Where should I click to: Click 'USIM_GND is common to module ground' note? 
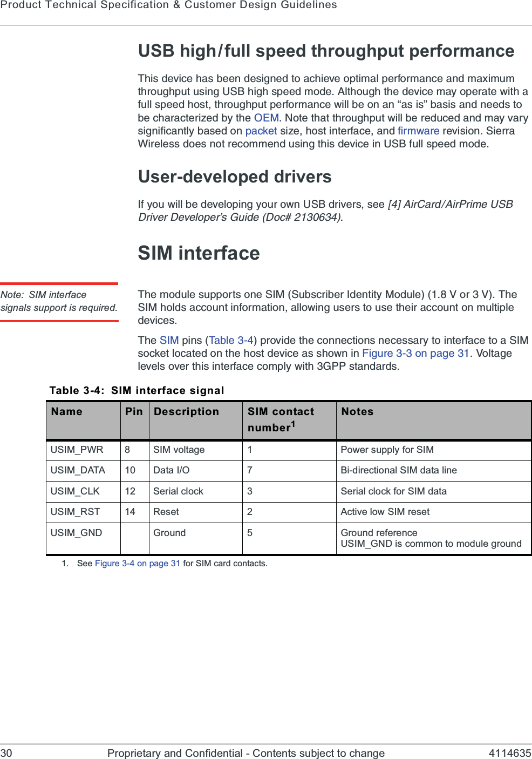click(x=431, y=544)
